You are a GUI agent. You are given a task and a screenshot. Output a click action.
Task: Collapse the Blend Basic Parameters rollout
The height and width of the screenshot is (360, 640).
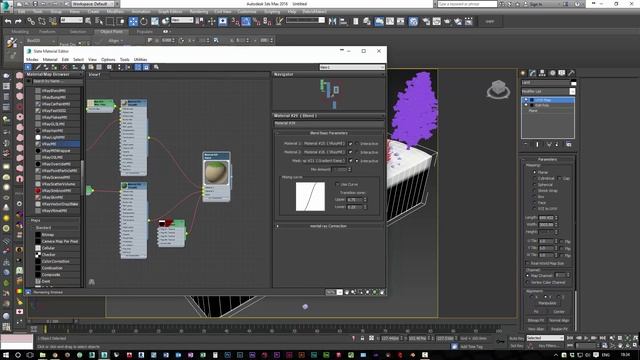(329, 133)
